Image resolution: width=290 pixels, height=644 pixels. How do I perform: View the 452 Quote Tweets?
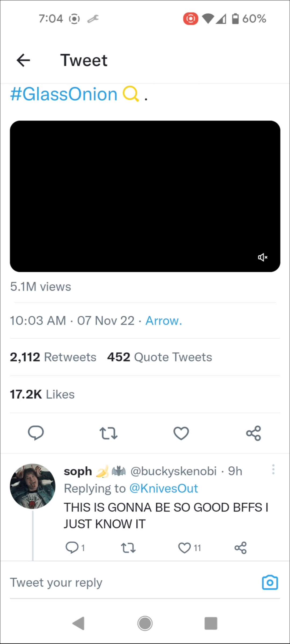(x=160, y=357)
